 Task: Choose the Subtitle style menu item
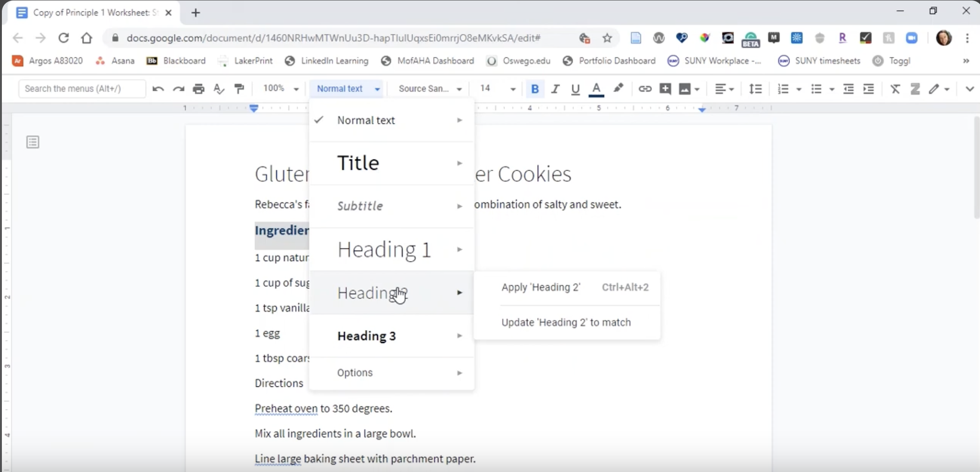(x=392, y=206)
